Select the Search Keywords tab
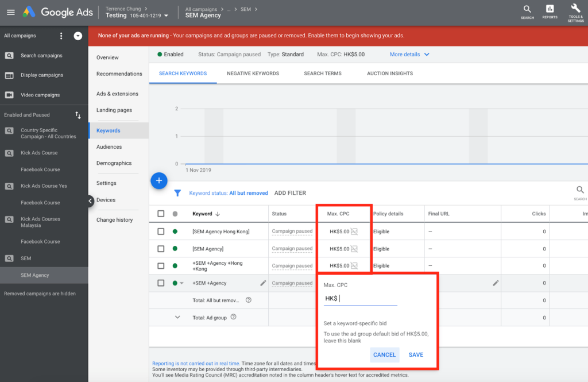Image resolution: width=588 pixels, height=382 pixels. click(x=183, y=74)
